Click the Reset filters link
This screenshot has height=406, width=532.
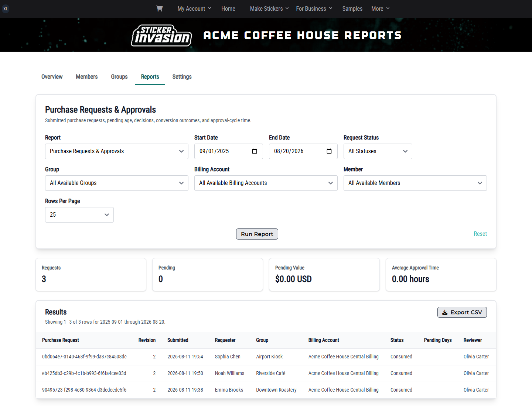[480, 234]
